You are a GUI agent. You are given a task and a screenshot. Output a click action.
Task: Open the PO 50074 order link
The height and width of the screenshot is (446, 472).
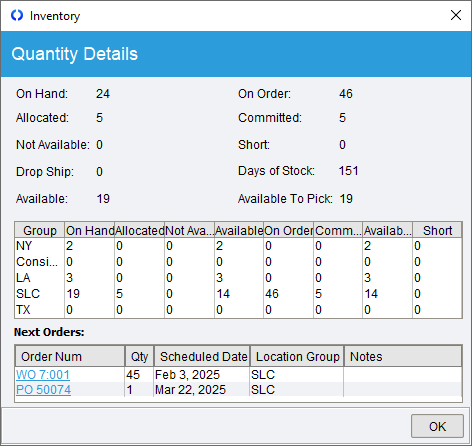click(x=43, y=390)
